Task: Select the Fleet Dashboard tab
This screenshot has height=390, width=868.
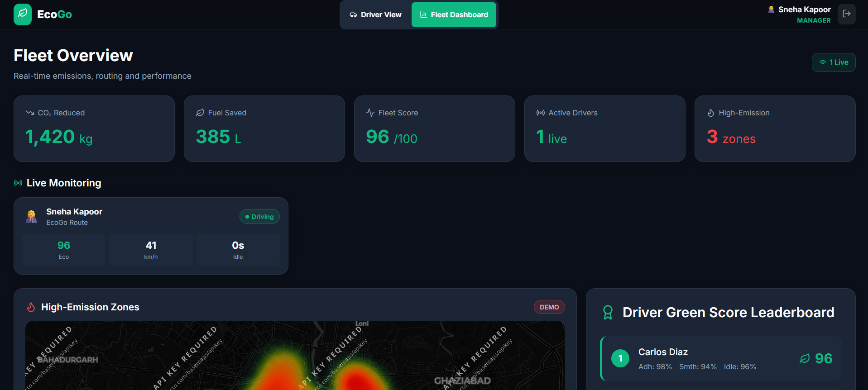Action: (x=454, y=14)
